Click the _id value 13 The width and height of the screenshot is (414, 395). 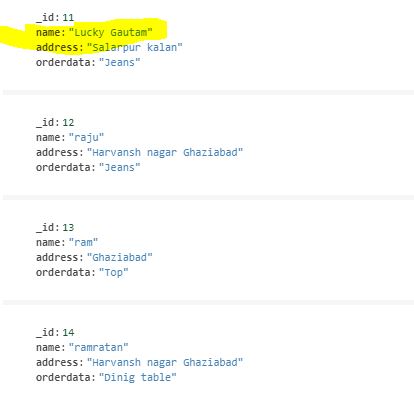[x=68, y=227]
